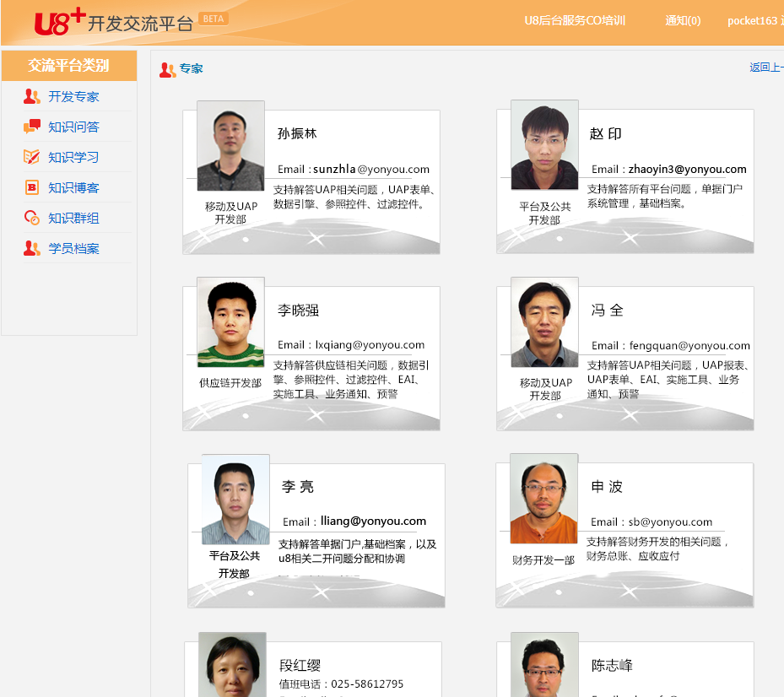Click the name 段红缨
This screenshot has height=697, width=784.
tap(300, 666)
